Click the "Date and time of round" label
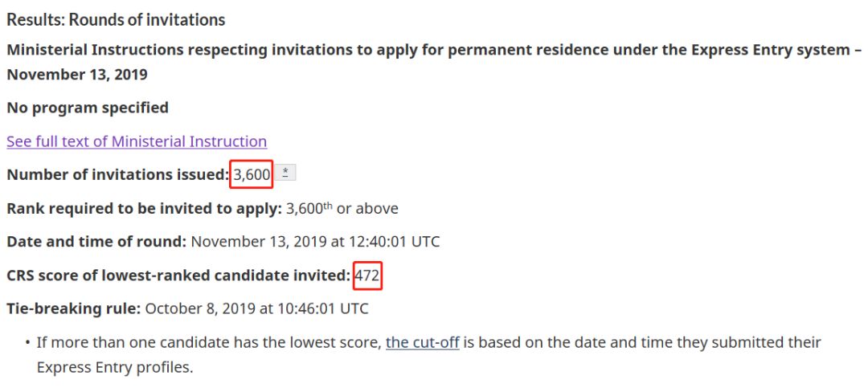Image resolution: width=868 pixels, height=392 pixels. 96,242
